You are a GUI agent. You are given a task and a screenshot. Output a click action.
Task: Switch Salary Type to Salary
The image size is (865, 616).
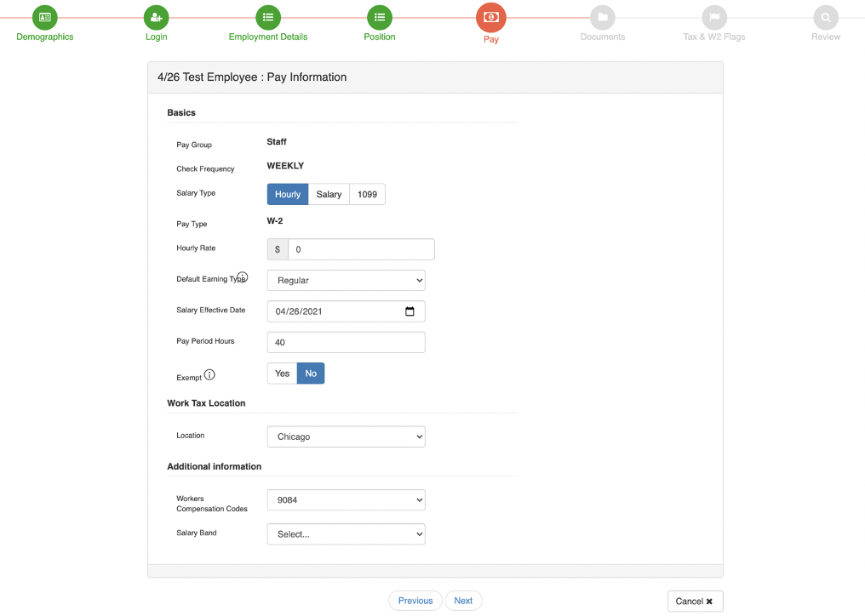[329, 194]
